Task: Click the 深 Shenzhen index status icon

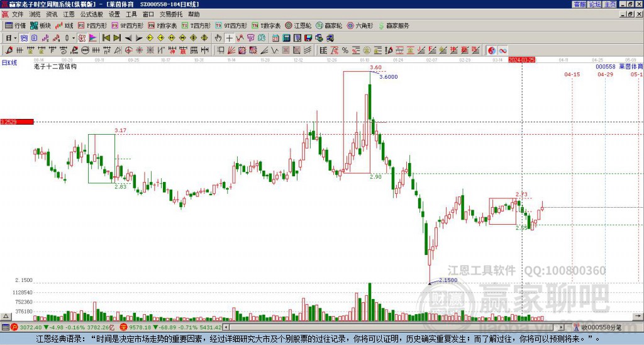Action: 124,327
